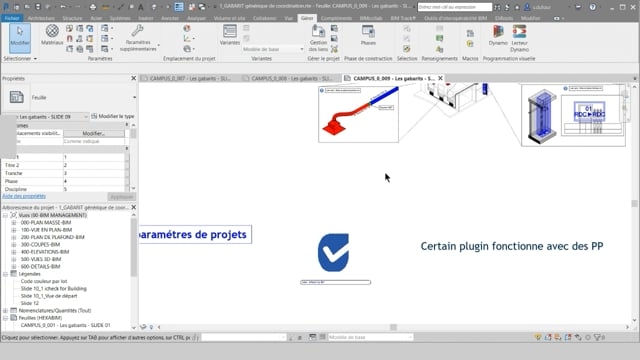Click the Macros security icon

coord(470,43)
